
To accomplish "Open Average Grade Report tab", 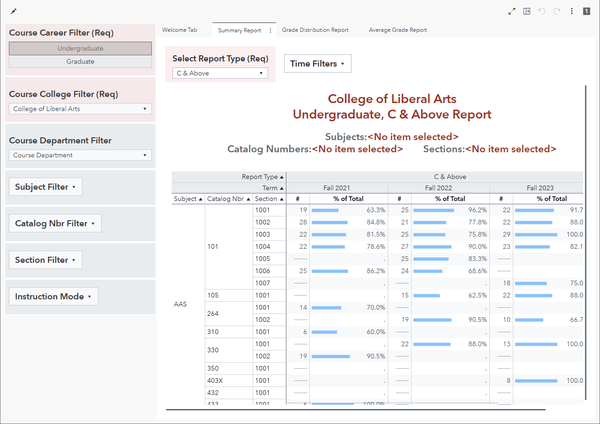I will [x=398, y=30].
